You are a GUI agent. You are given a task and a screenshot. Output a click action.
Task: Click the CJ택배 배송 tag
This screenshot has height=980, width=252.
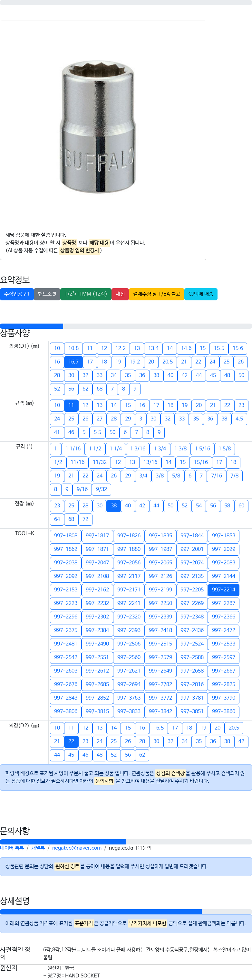pos(201,294)
